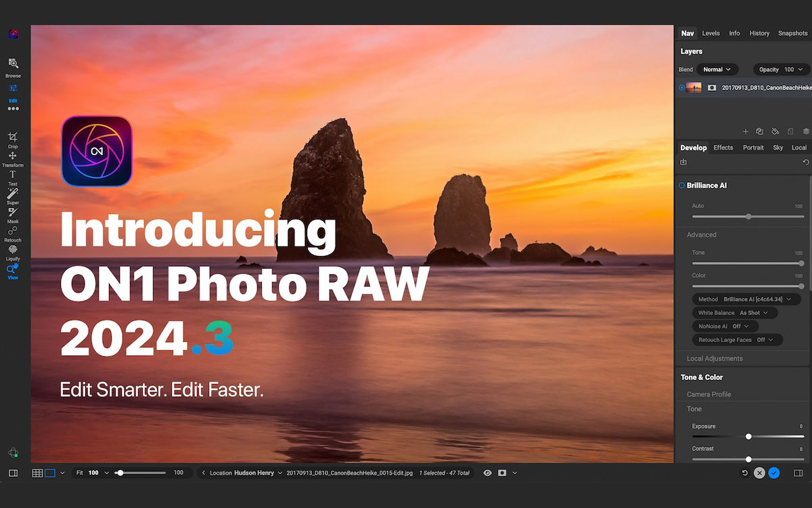
Task: Click the Brilliance AI Auto slider
Action: [748, 217]
